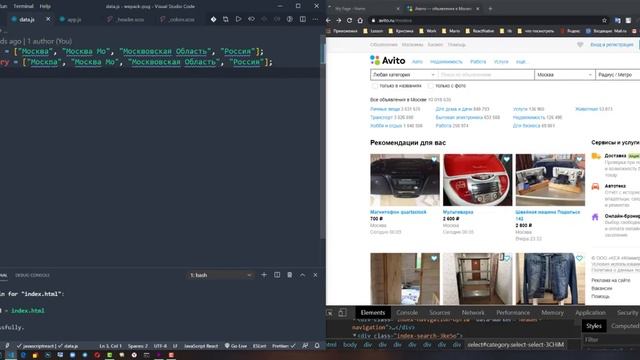Open the Недвижимость category link in Avito header
Image resolution: width=640 pixels, height=360 pixels.
pyautogui.click(x=446, y=62)
